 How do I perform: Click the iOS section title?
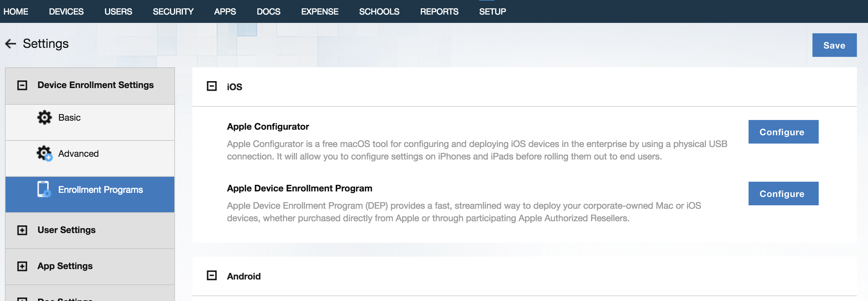pyautogui.click(x=235, y=87)
